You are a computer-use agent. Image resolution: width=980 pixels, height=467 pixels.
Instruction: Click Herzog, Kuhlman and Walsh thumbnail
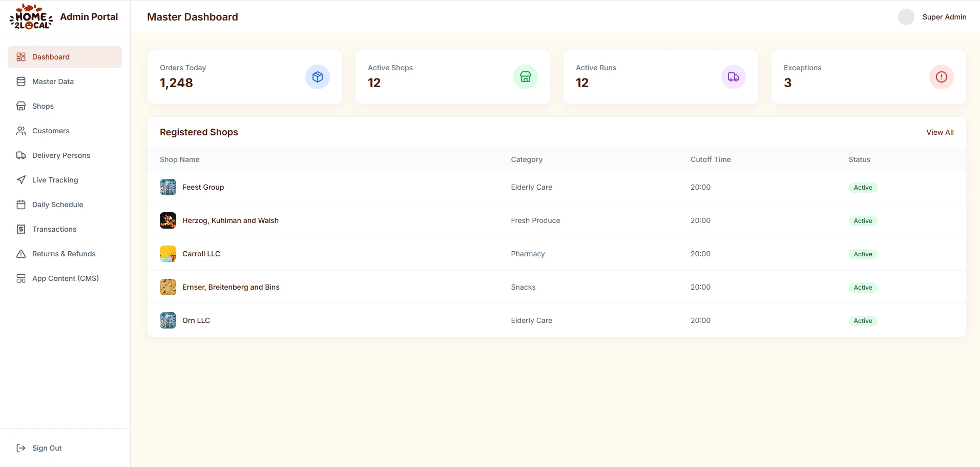tap(168, 220)
